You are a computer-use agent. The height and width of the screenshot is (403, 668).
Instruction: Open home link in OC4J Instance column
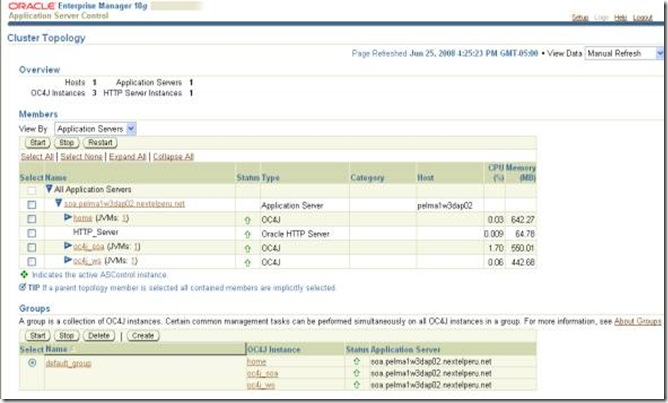[x=256, y=362]
